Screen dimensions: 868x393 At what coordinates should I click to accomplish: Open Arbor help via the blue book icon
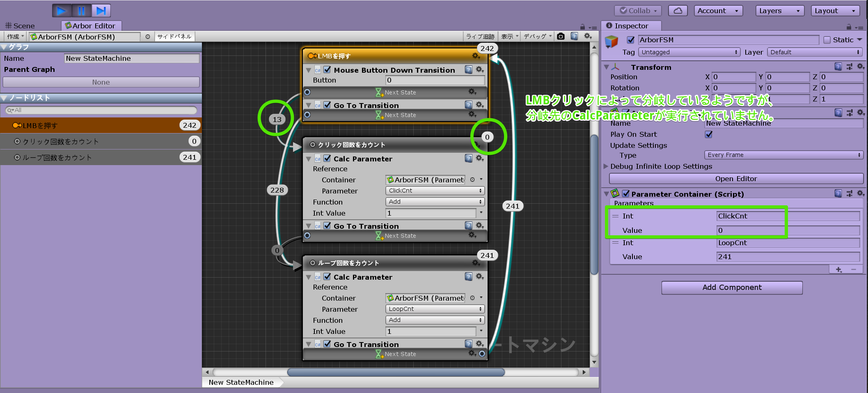click(575, 36)
